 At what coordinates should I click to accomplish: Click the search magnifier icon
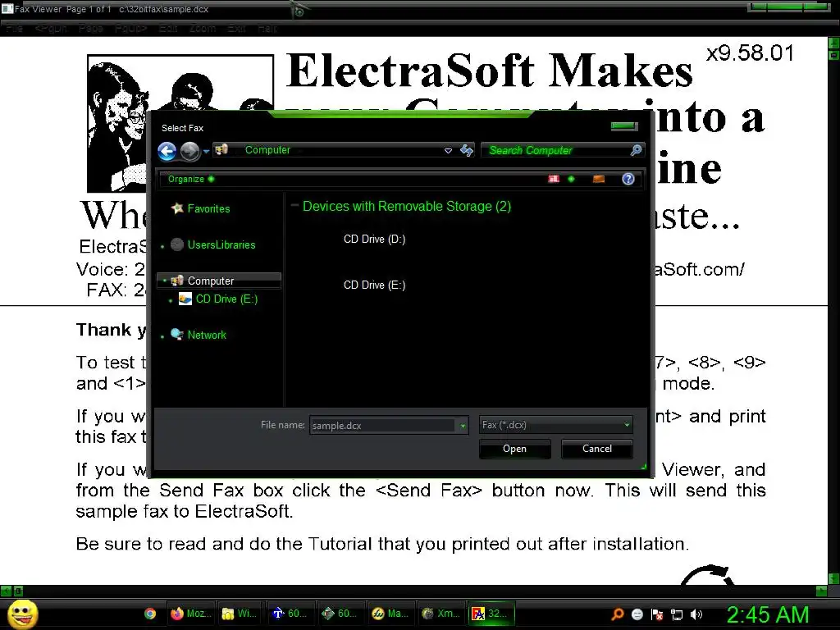click(x=636, y=151)
